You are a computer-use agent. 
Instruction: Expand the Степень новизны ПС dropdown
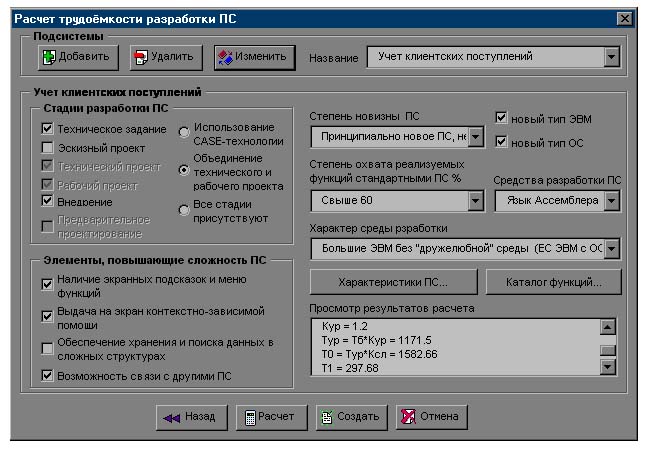click(476, 136)
